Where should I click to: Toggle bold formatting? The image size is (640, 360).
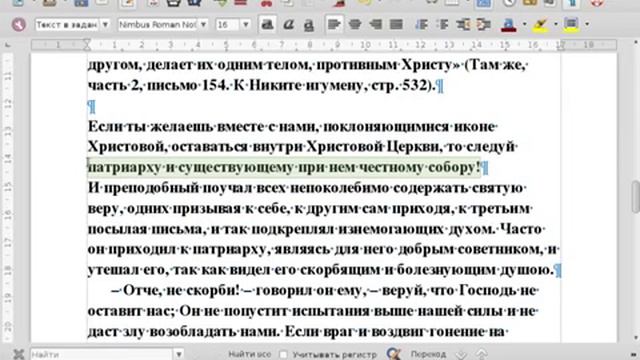pyautogui.click(x=267, y=24)
